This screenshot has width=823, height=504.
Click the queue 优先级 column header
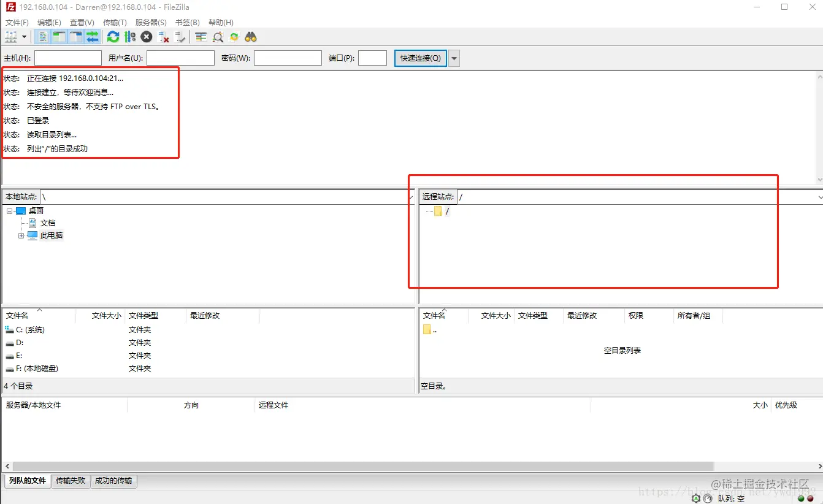click(796, 405)
